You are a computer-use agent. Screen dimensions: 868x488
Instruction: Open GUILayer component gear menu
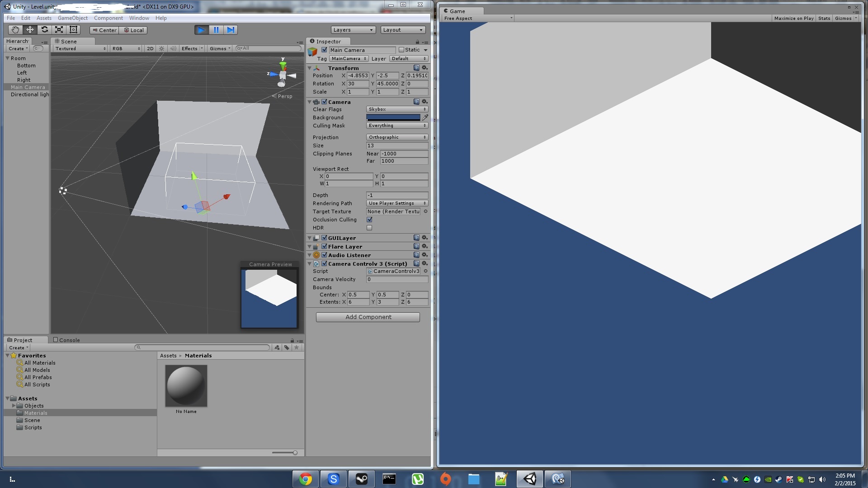(x=425, y=238)
